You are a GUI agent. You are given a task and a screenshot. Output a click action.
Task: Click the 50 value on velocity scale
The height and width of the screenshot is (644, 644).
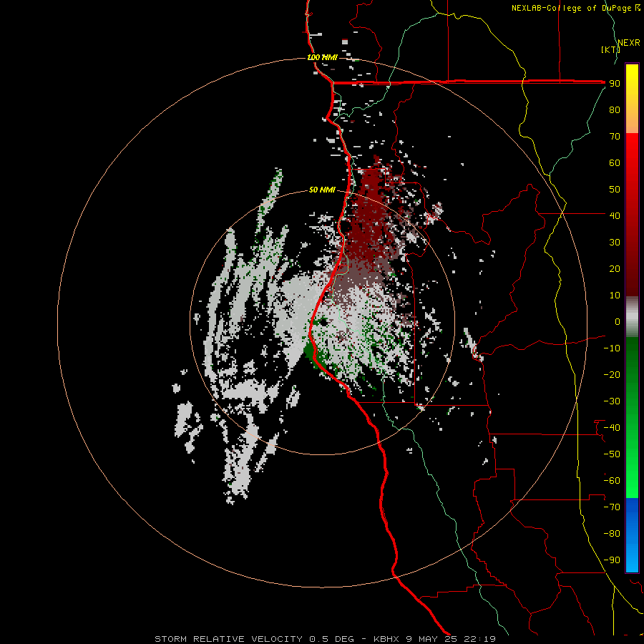tap(615, 190)
